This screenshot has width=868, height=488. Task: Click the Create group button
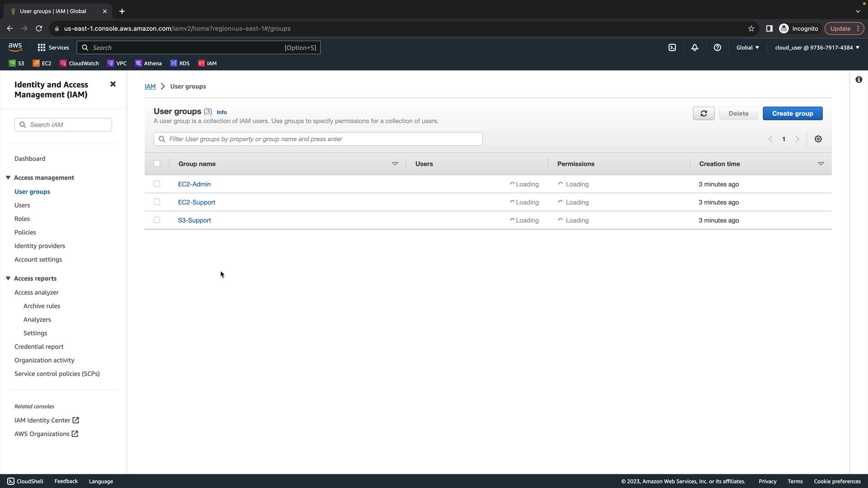point(792,113)
